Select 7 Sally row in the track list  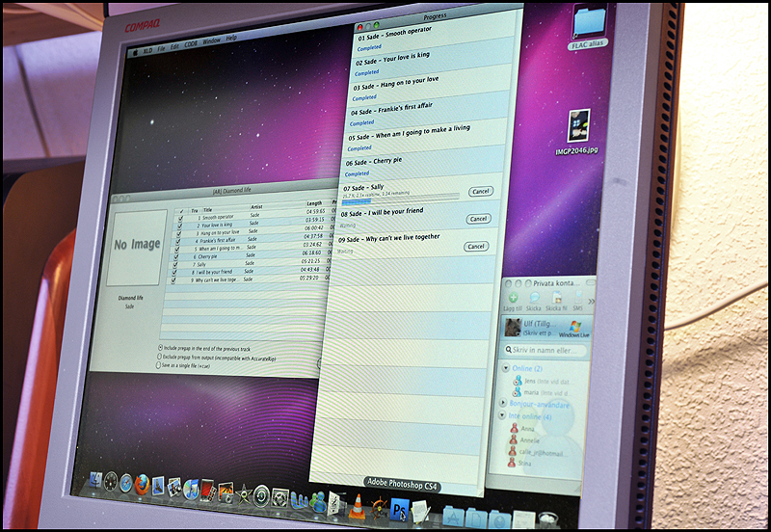tap(251, 263)
